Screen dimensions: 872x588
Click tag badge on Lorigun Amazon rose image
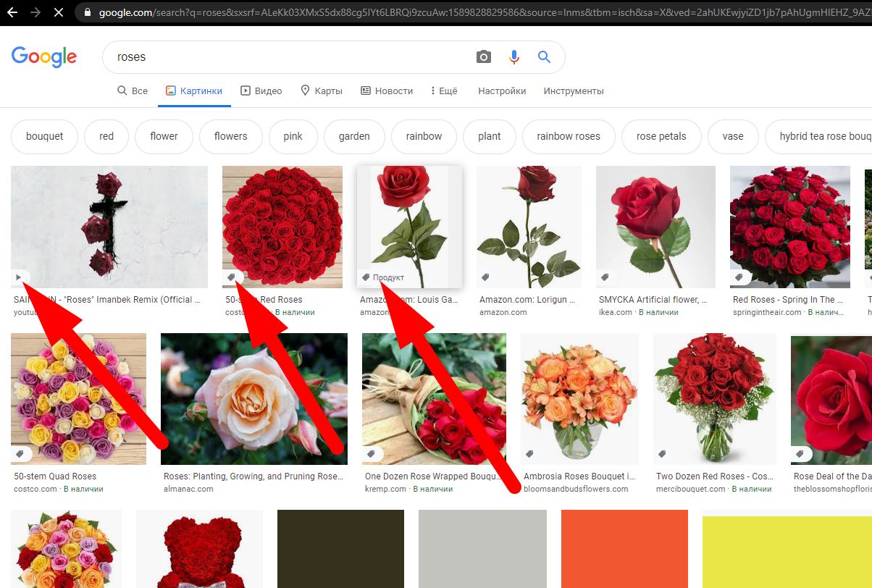[487, 277]
